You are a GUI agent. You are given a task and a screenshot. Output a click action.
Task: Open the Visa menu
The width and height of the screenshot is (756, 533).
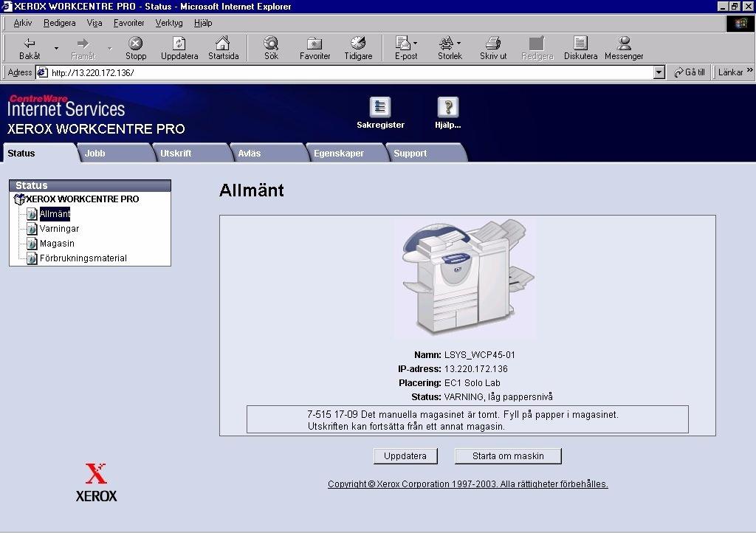click(94, 23)
